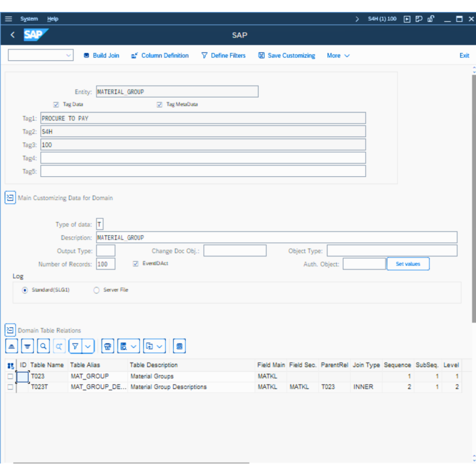Click the Save Customizing button
476x476 pixels.
[286, 56]
